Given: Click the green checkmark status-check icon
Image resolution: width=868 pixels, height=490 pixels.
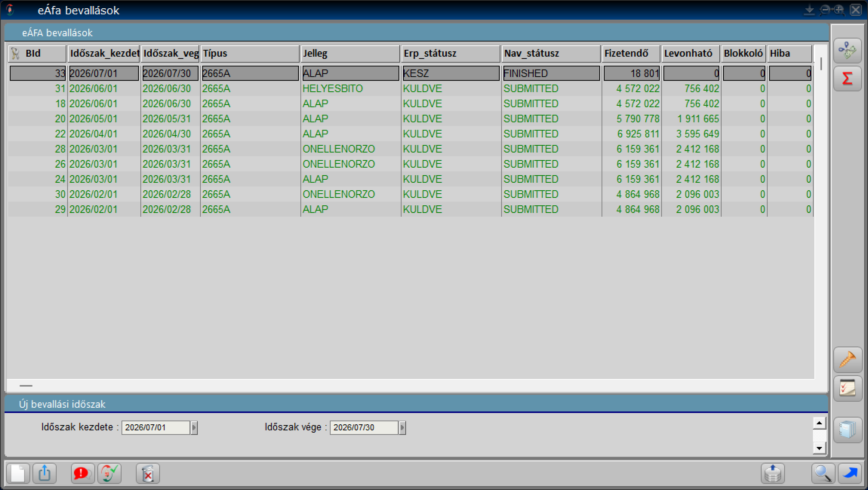Looking at the screenshot, I should (109, 473).
